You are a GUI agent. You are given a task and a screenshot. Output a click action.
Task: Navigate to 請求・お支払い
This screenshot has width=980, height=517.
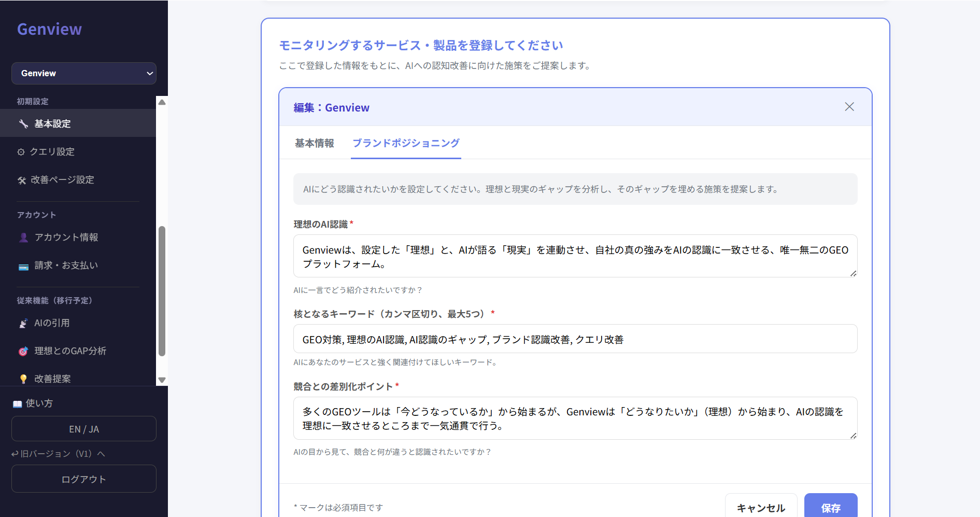(x=78, y=266)
